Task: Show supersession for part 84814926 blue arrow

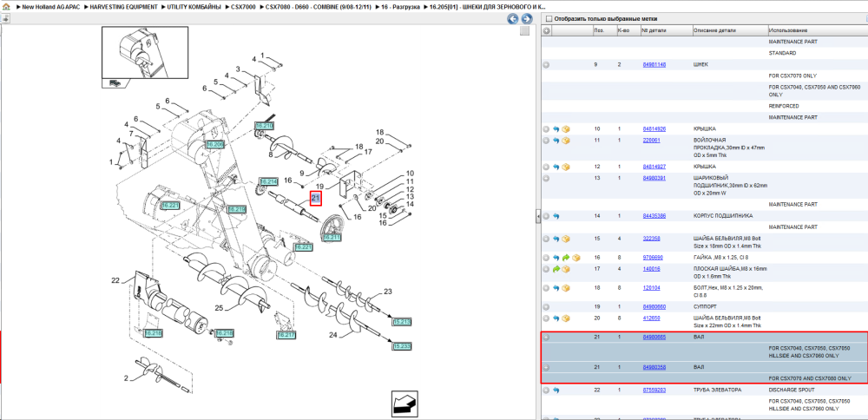Action: tap(556, 129)
